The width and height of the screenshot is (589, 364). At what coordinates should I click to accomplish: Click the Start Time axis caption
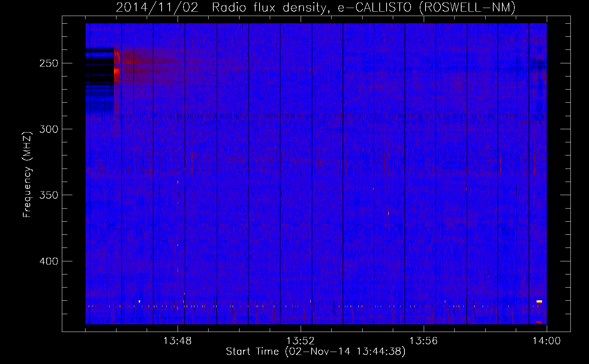click(x=316, y=352)
